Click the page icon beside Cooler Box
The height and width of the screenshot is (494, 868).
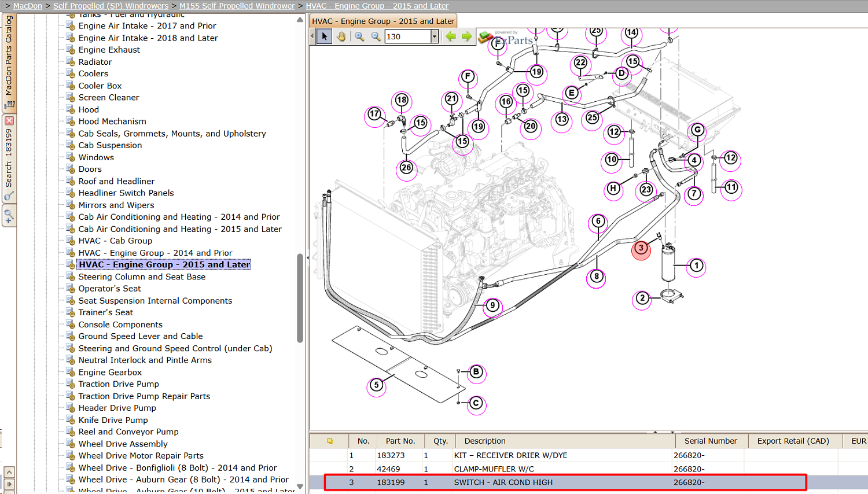pos(71,85)
